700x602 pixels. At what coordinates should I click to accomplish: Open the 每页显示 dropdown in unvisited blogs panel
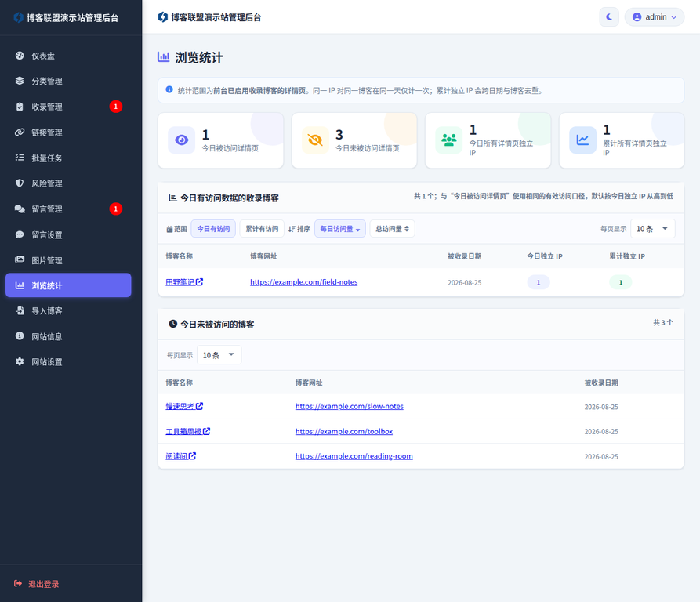pyautogui.click(x=219, y=355)
